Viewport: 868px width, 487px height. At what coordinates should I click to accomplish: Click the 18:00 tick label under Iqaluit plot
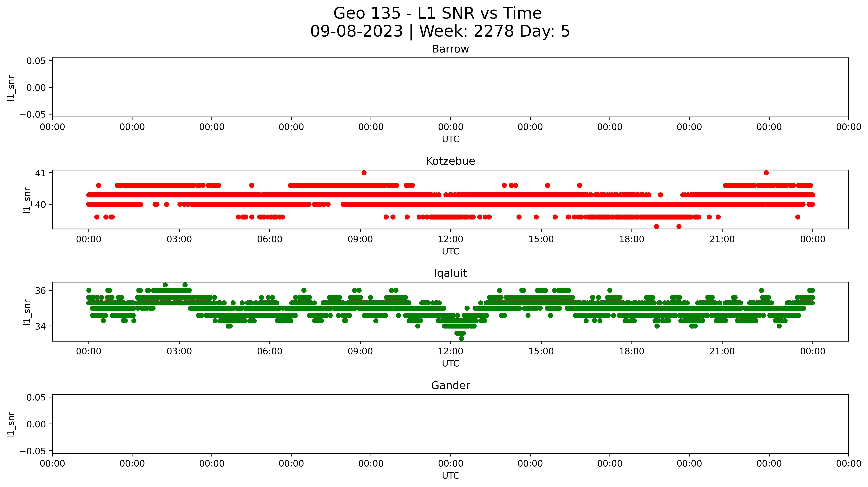(x=631, y=351)
